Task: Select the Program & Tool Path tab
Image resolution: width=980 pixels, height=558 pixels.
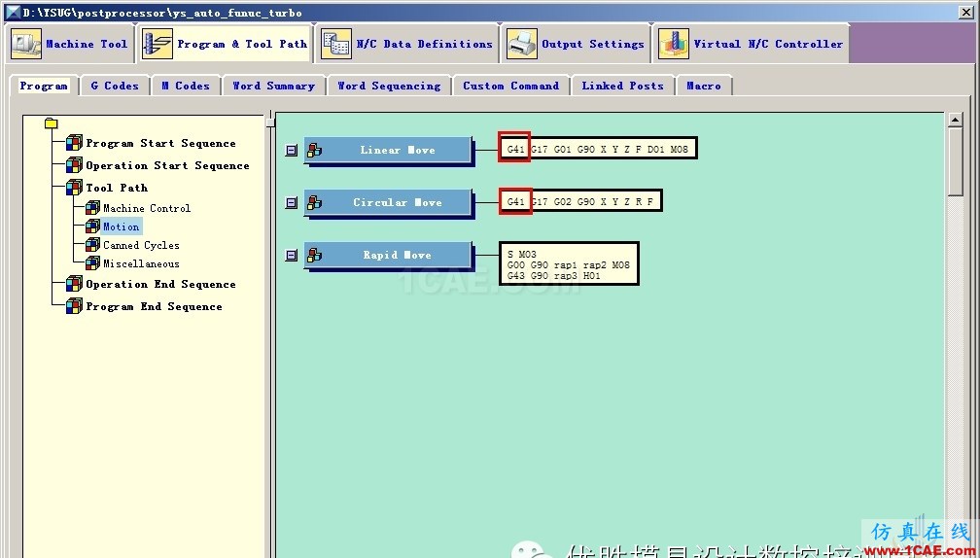Action: point(225,44)
